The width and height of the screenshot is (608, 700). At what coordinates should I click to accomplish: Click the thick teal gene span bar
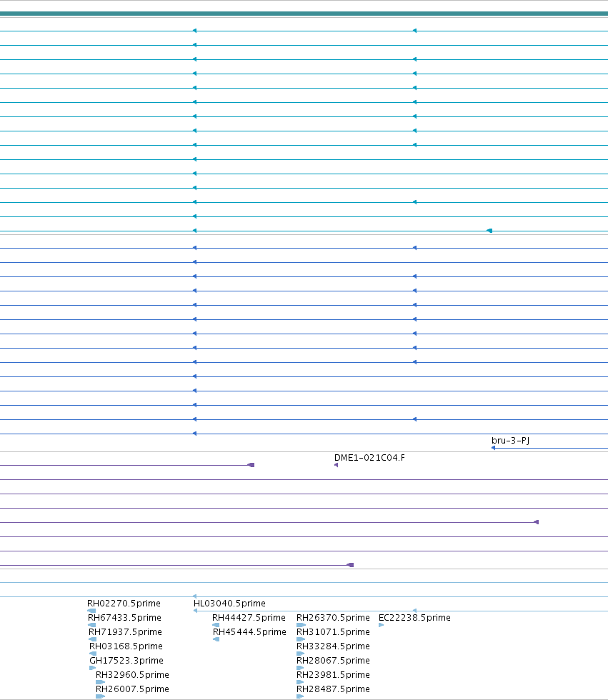304,14
